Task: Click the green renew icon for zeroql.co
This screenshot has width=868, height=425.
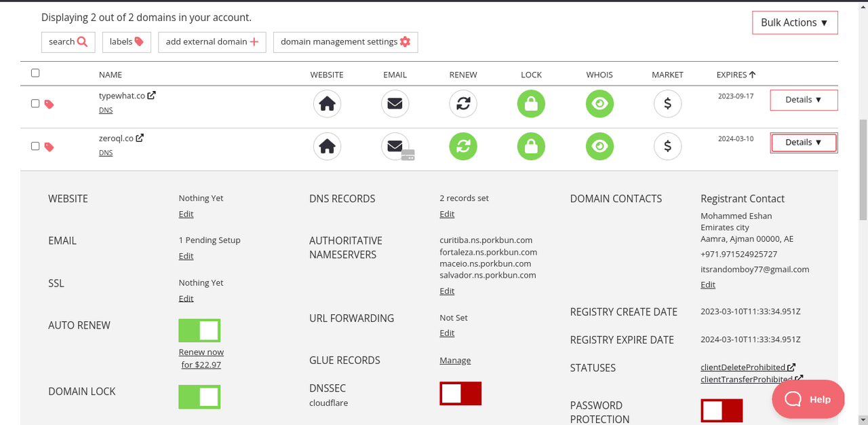Action: coord(463,146)
